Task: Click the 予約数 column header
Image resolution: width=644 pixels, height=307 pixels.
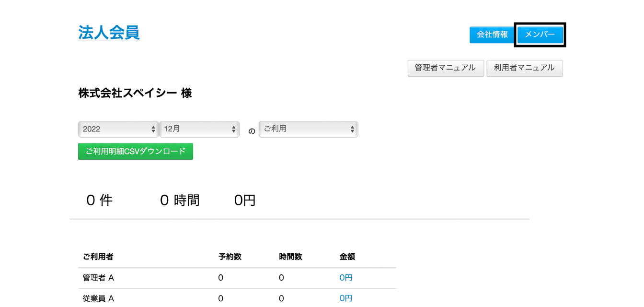Action: [230, 257]
